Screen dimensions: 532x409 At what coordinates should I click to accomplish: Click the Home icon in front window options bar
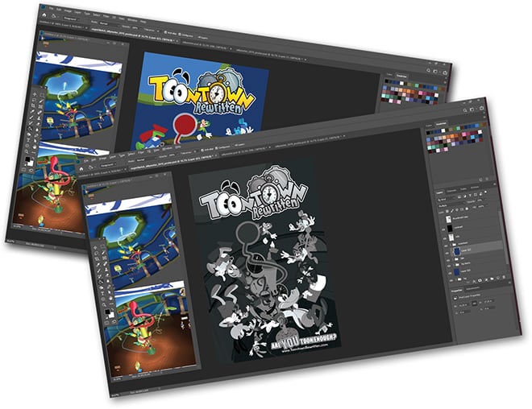tap(81, 169)
